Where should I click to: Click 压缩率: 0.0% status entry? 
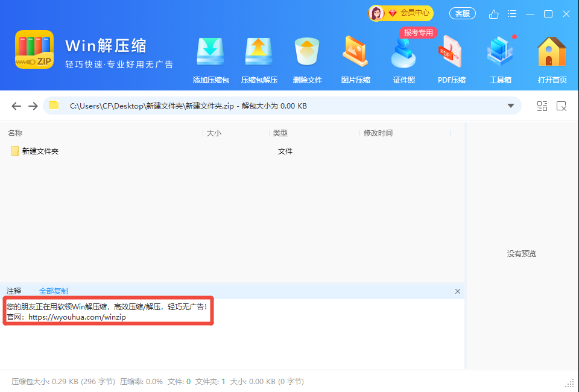pos(141,382)
